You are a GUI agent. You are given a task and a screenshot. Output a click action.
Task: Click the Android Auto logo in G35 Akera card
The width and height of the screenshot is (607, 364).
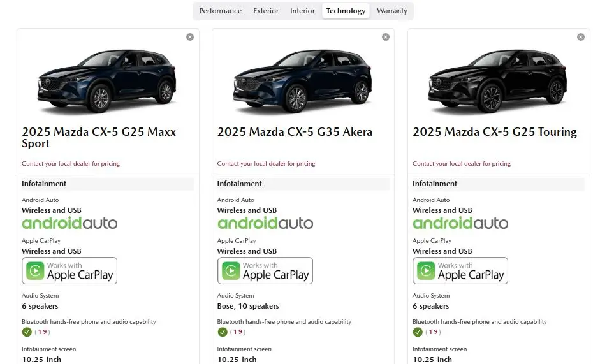tap(265, 223)
